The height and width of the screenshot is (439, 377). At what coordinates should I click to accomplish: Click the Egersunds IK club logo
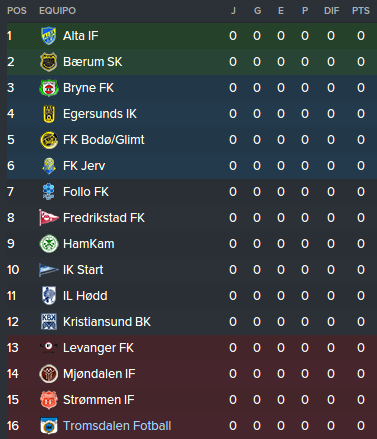pos(49,114)
